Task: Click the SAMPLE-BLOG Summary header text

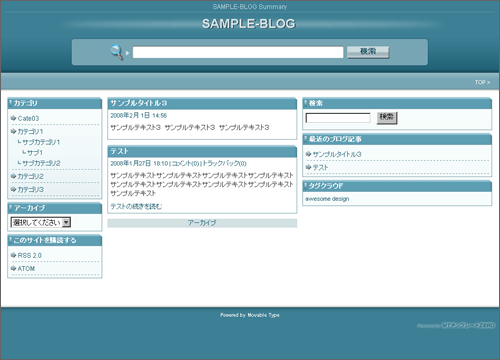Action: pos(250,7)
